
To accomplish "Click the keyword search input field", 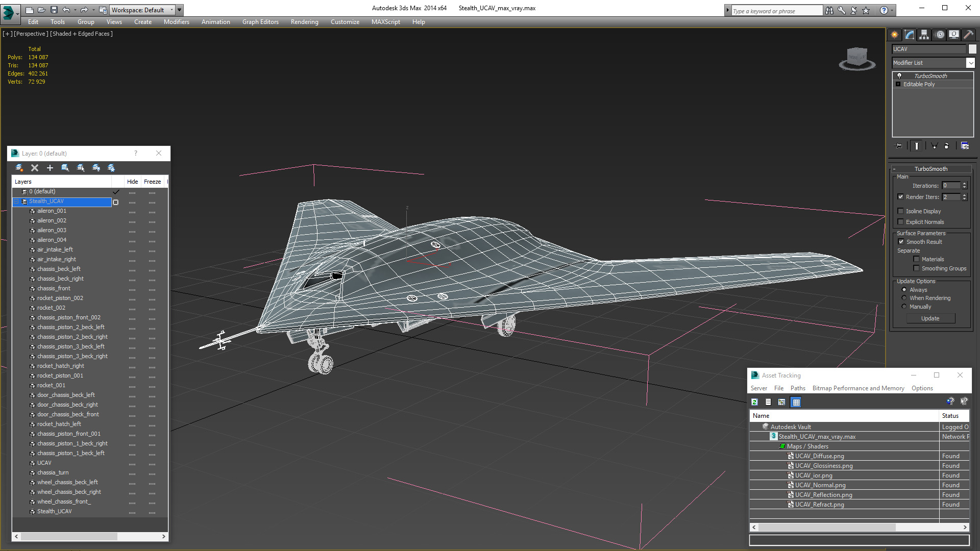I will pos(777,11).
